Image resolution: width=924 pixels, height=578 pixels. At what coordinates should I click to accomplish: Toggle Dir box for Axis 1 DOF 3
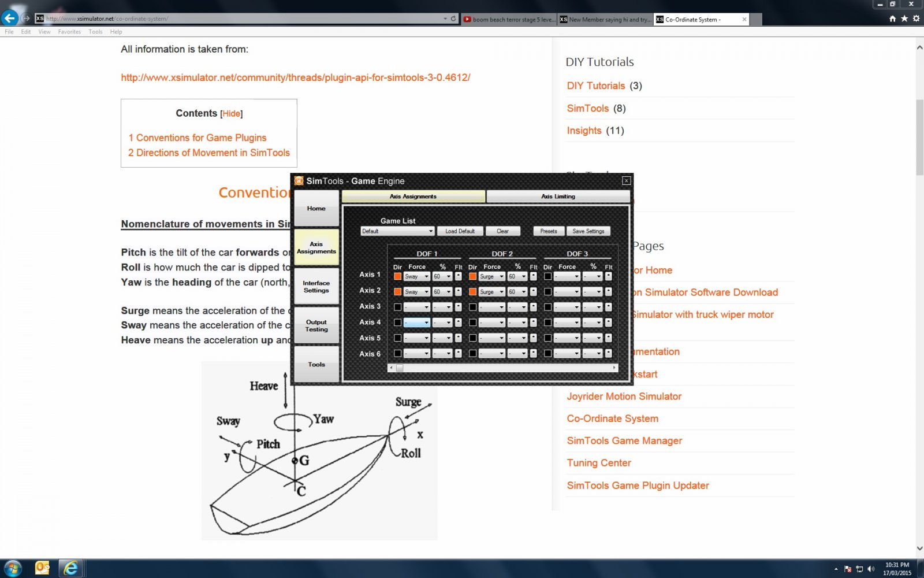[547, 276]
